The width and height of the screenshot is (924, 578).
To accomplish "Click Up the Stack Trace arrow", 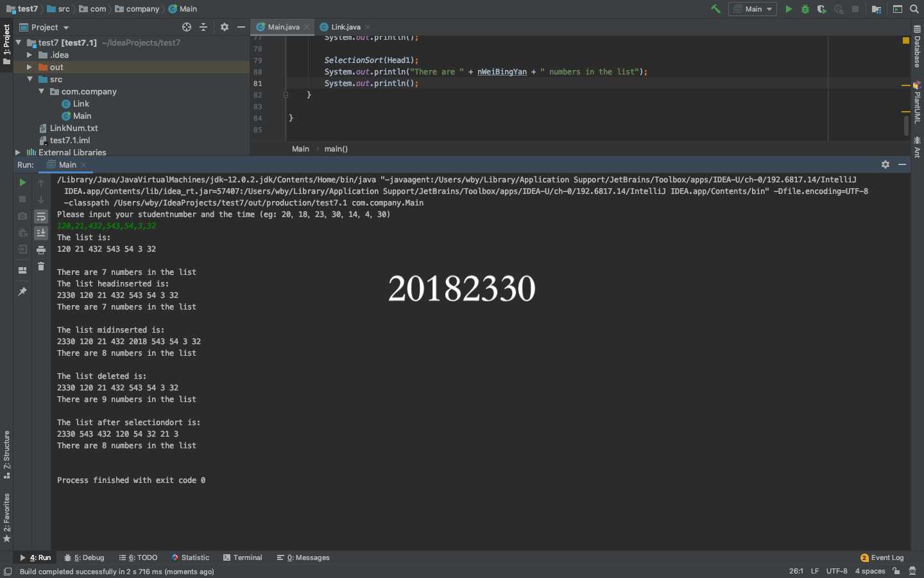I will point(41,183).
